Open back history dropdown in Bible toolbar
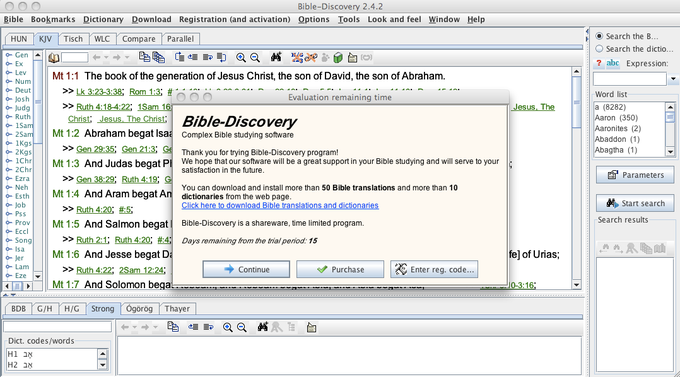The height and width of the screenshot is (377, 680). tap(106, 57)
